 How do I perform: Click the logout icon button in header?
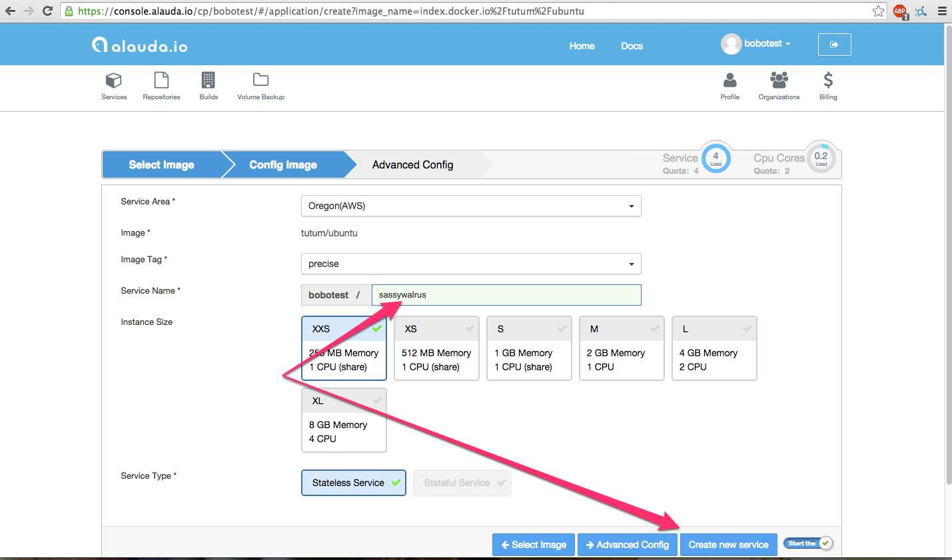point(834,45)
